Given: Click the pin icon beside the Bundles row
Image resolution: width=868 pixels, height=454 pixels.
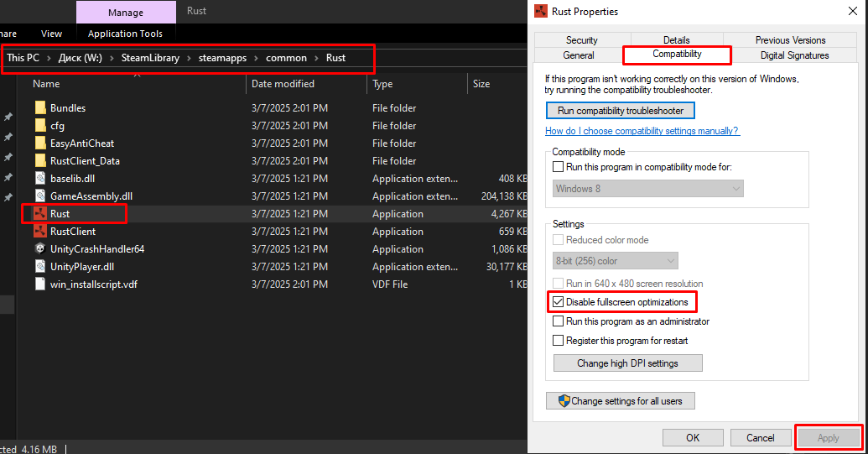Looking at the screenshot, I should pos(8,117).
